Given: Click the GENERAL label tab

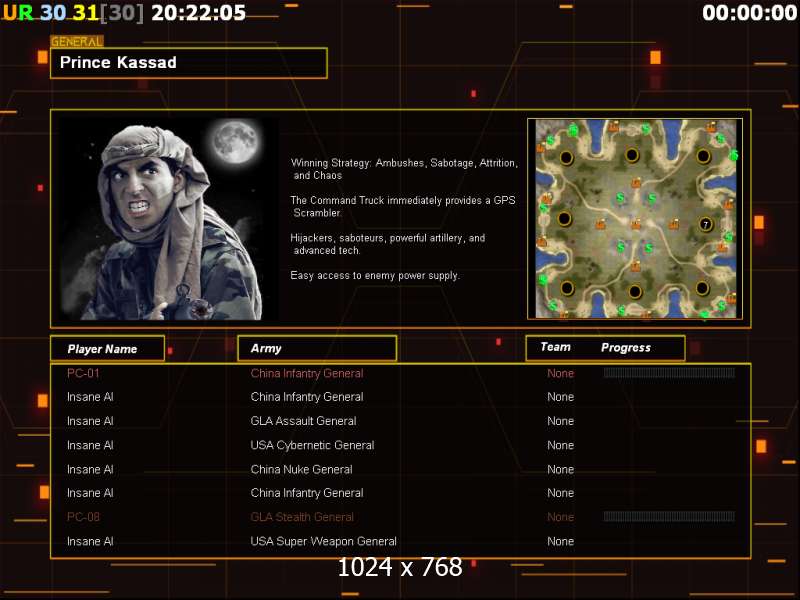Looking at the screenshot, I should [77, 42].
